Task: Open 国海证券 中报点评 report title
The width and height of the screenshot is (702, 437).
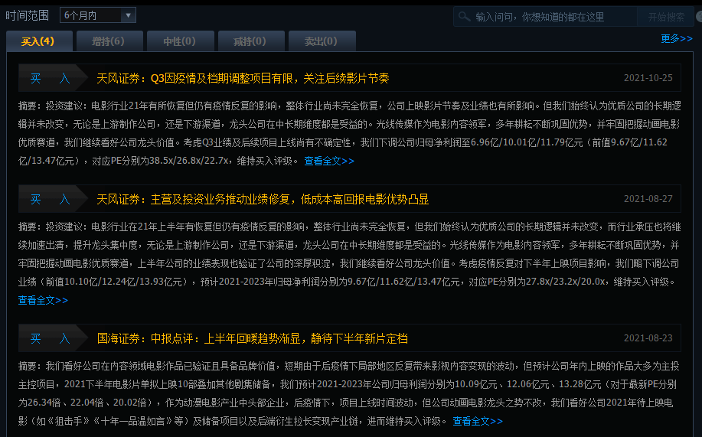Action: [x=252, y=338]
